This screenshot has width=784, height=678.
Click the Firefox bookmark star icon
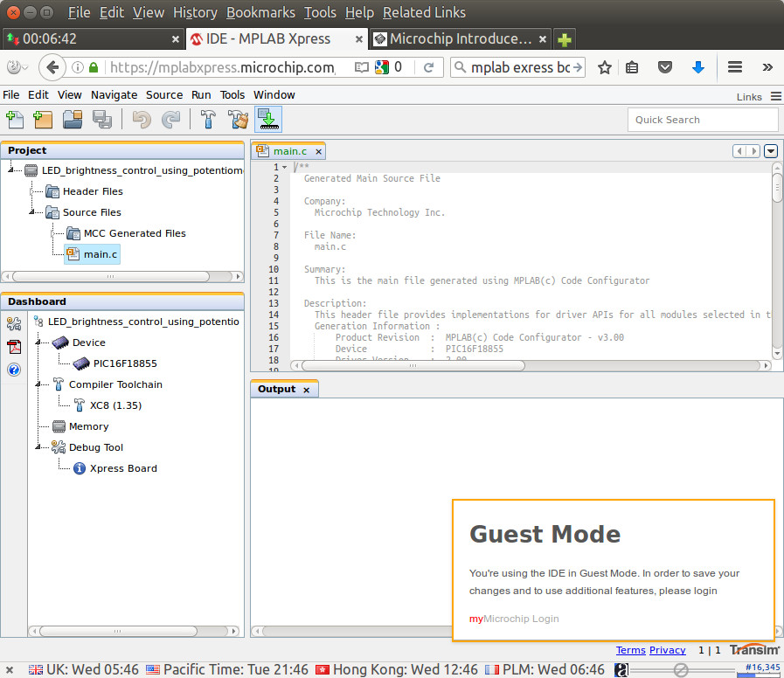coord(605,67)
